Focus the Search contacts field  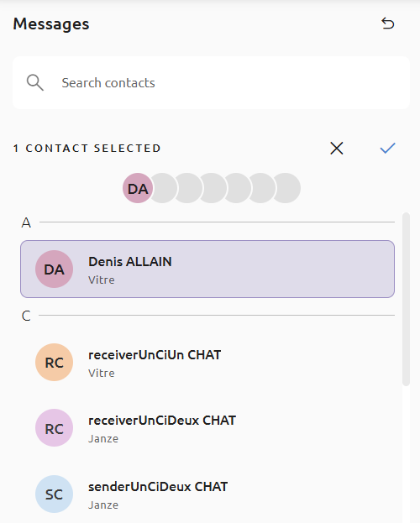click(211, 83)
